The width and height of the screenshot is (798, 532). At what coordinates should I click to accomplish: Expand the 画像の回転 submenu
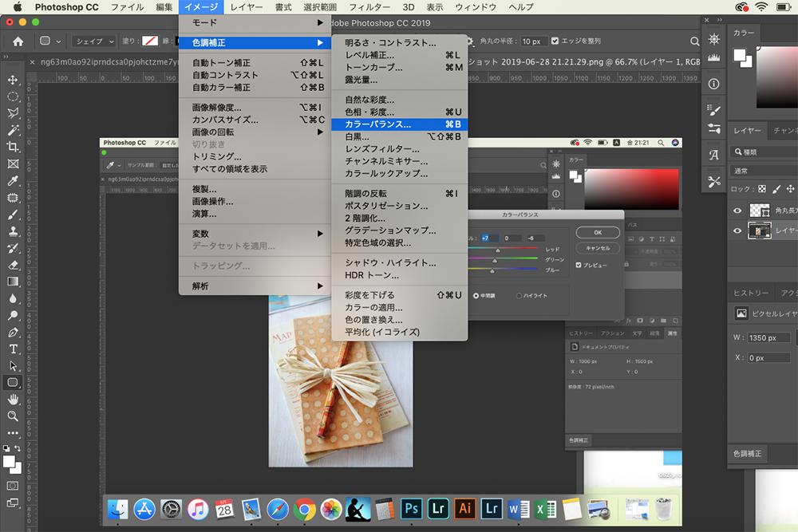(x=255, y=132)
